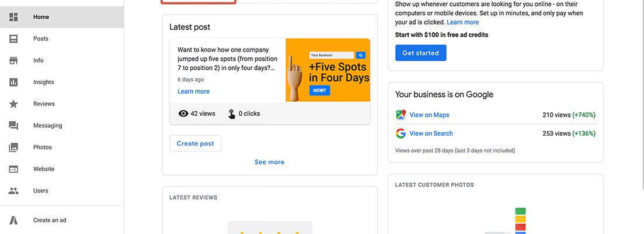644x234 pixels.
Task: Click the Google Ads logo icon
Action: (13, 221)
